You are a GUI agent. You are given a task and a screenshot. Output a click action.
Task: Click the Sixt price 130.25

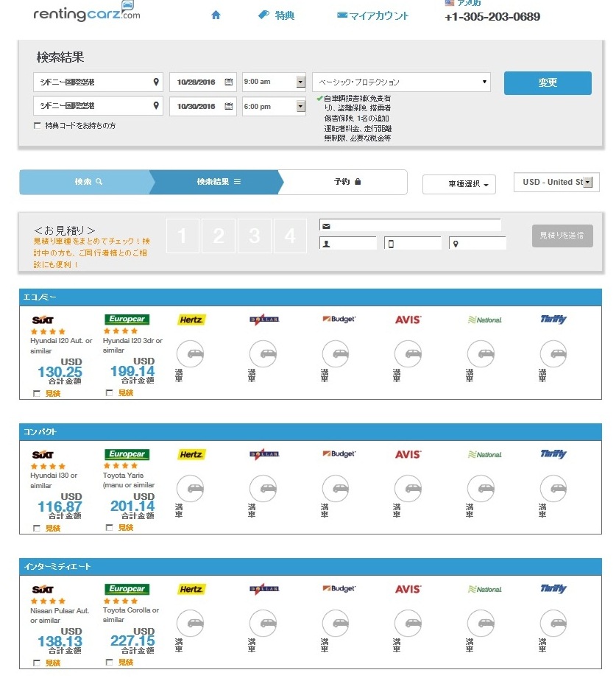(60, 373)
